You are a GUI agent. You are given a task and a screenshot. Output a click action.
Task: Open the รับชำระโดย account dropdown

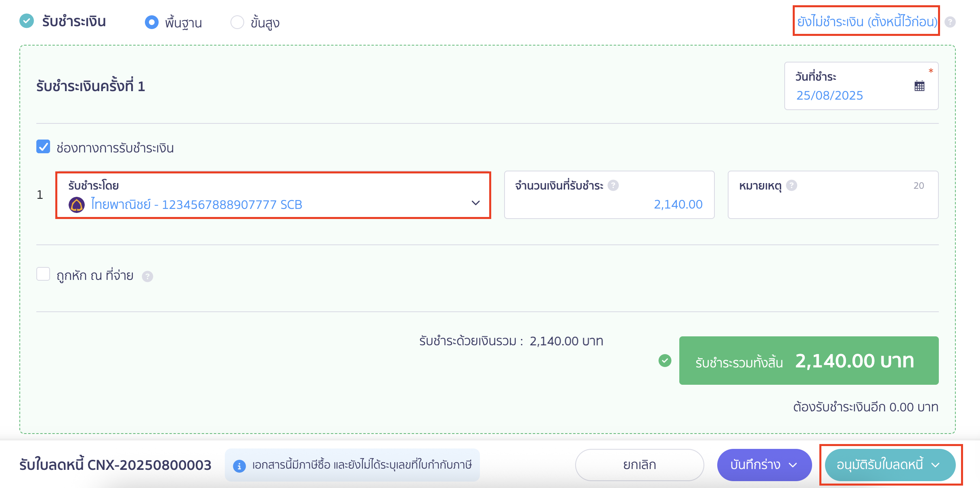click(x=273, y=195)
